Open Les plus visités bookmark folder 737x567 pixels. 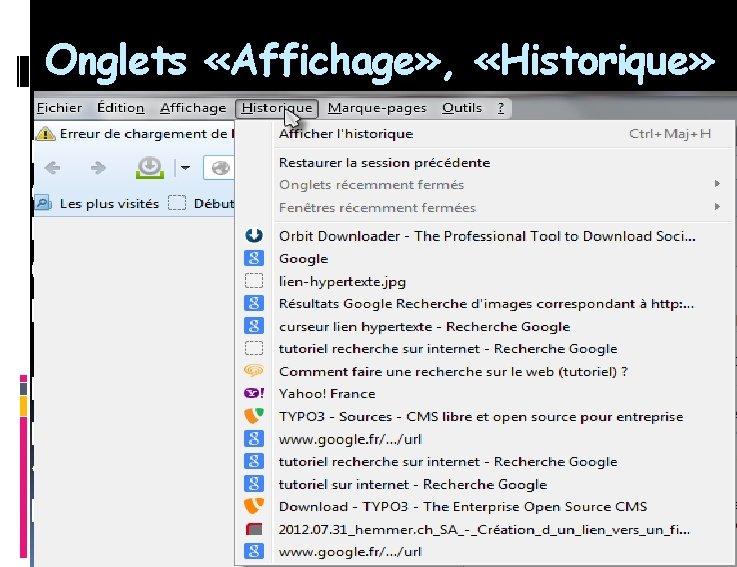(x=97, y=204)
